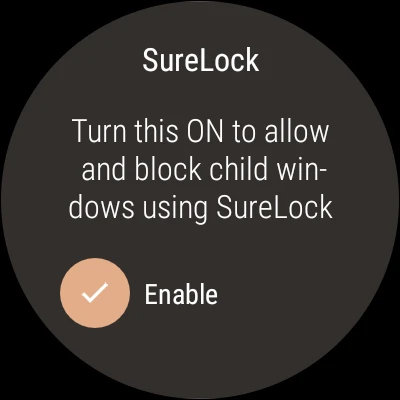Click the Enable label text
This screenshot has width=400, height=400.
(181, 294)
